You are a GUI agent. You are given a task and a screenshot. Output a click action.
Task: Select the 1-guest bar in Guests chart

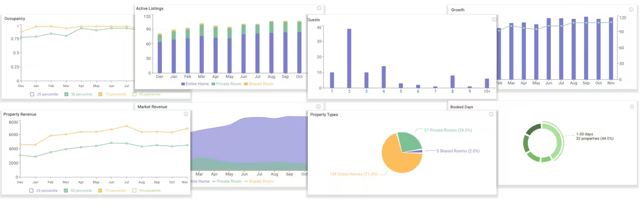(x=332, y=80)
